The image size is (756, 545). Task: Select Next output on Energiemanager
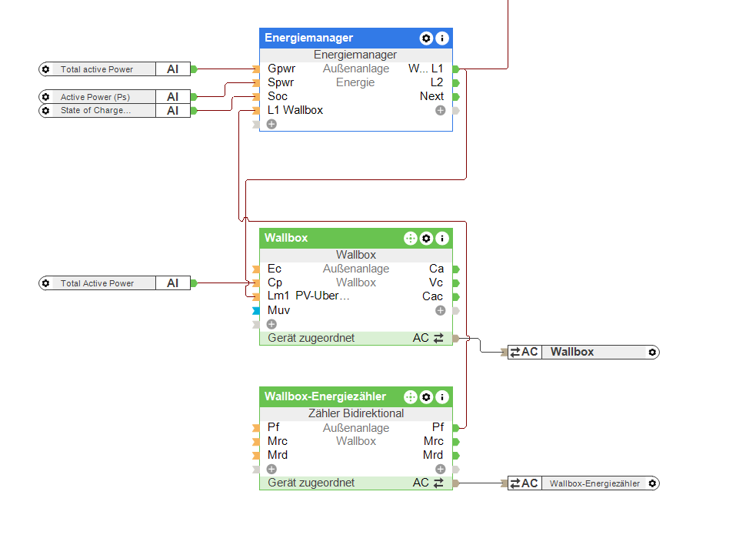[431, 96]
